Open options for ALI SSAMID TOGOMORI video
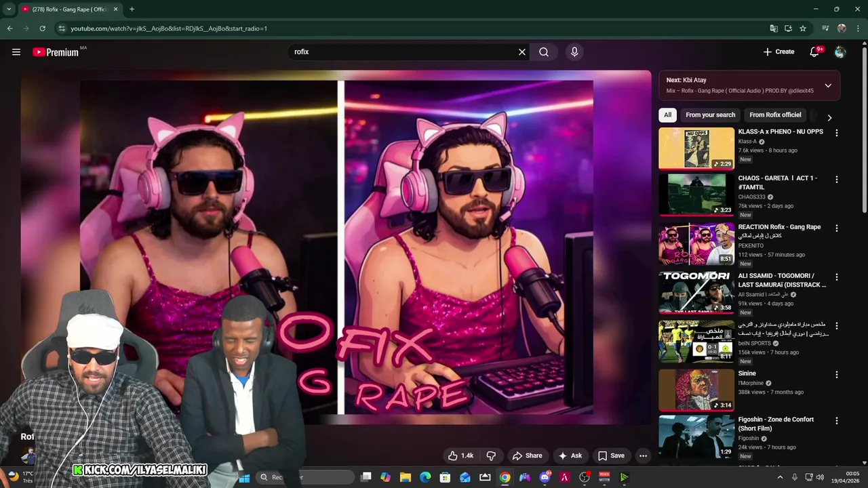Screen dimensions: 868x488 [836, 277]
